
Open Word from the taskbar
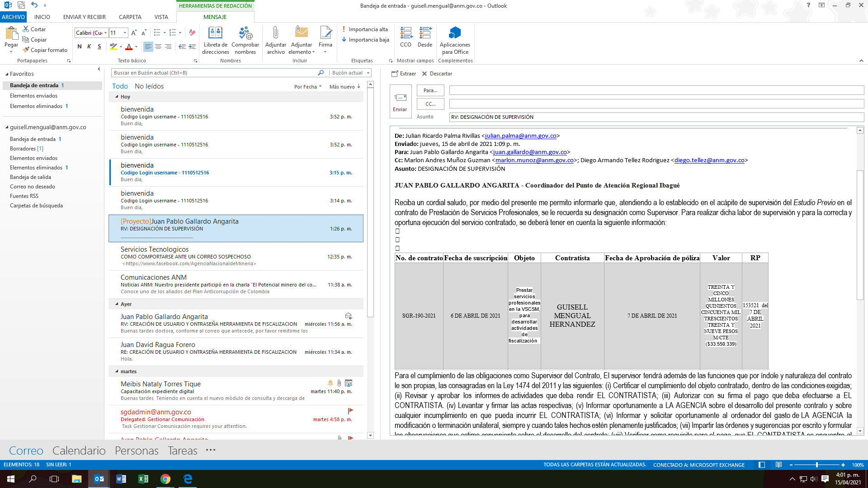point(121,479)
